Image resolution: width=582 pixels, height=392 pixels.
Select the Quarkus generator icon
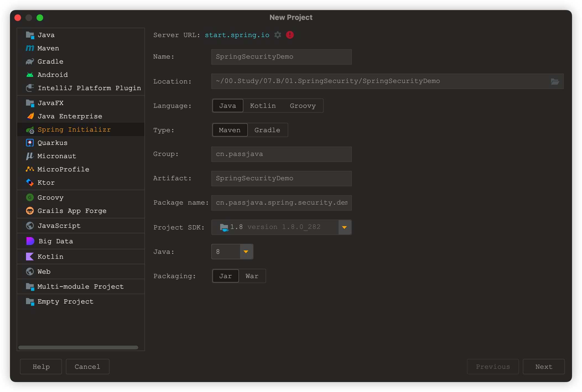30,143
